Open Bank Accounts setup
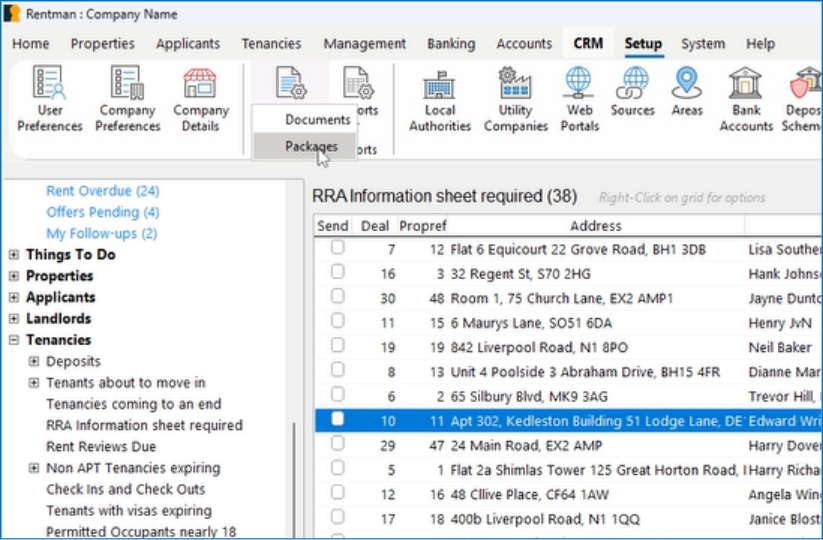Viewport: 823px width, 540px height. (x=746, y=99)
